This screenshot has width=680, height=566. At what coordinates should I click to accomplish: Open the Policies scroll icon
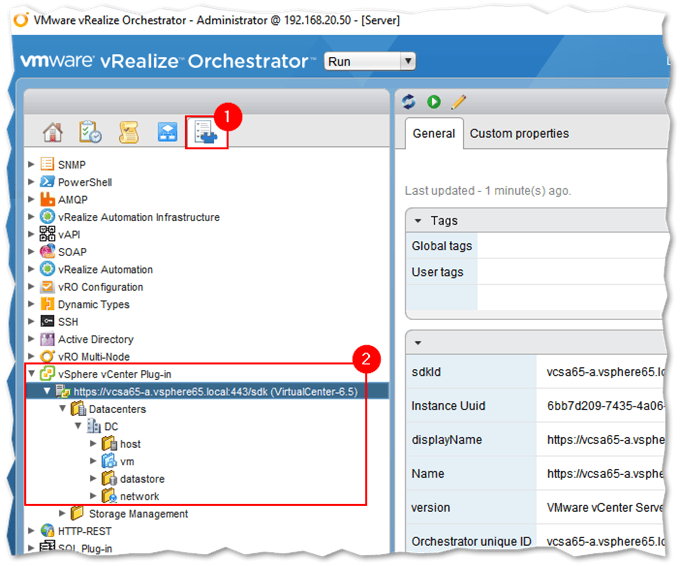129,132
